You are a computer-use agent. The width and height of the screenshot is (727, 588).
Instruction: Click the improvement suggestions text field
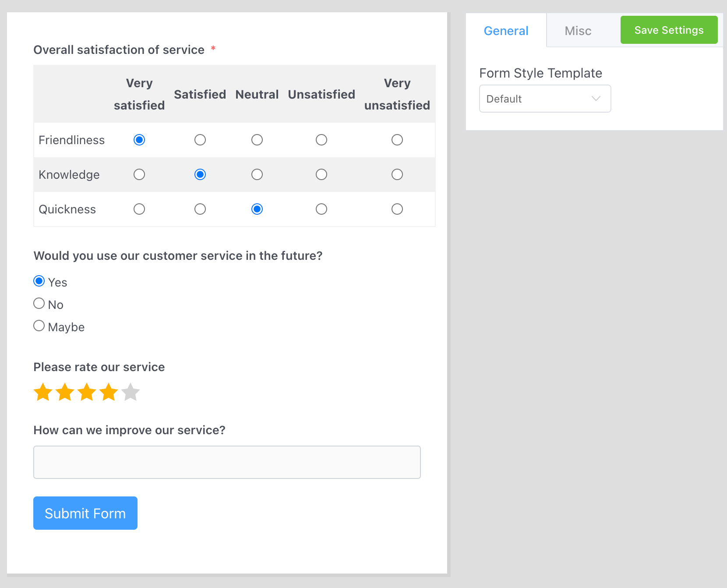(x=226, y=462)
